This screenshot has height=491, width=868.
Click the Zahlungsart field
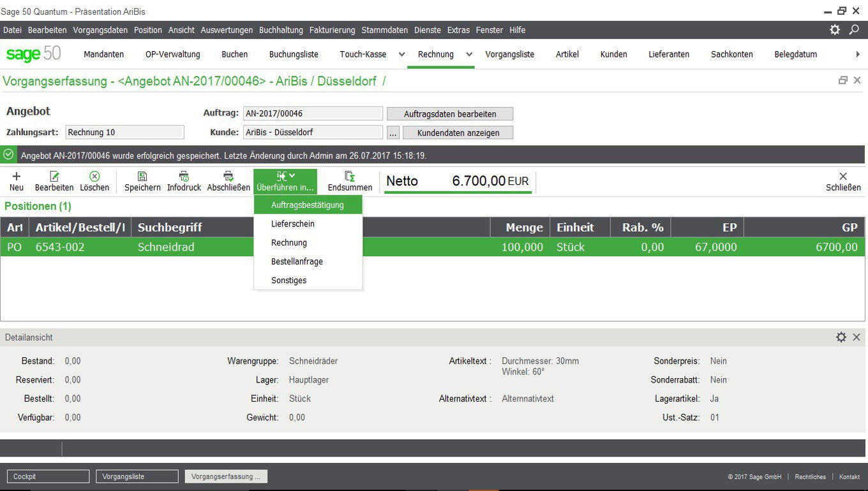click(124, 133)
